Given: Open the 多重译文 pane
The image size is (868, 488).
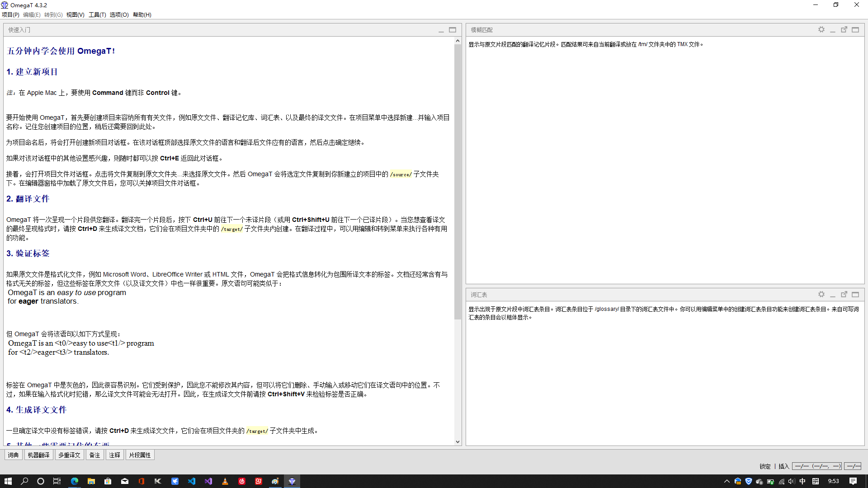Looking at the screenshot, I should click(69, 455).
